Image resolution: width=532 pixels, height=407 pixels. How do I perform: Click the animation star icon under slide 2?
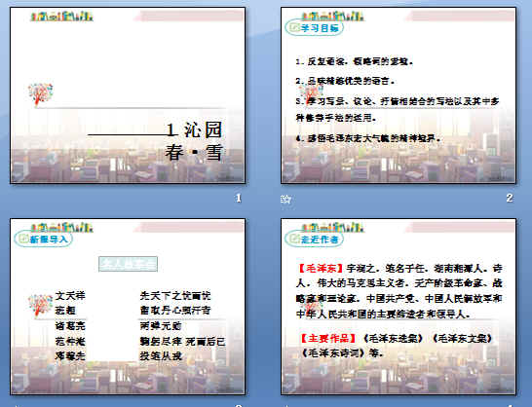285,199
